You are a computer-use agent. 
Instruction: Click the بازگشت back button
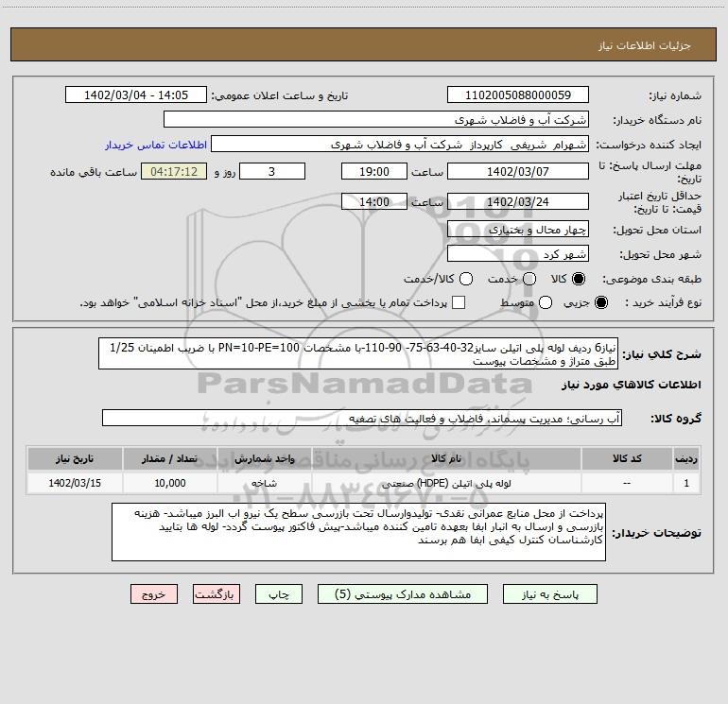217,594
